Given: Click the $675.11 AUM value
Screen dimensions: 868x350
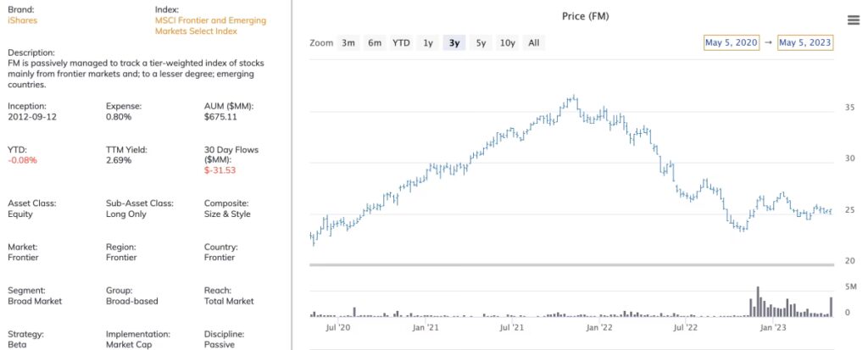Looking at the screenshot, I should [220, 117].
